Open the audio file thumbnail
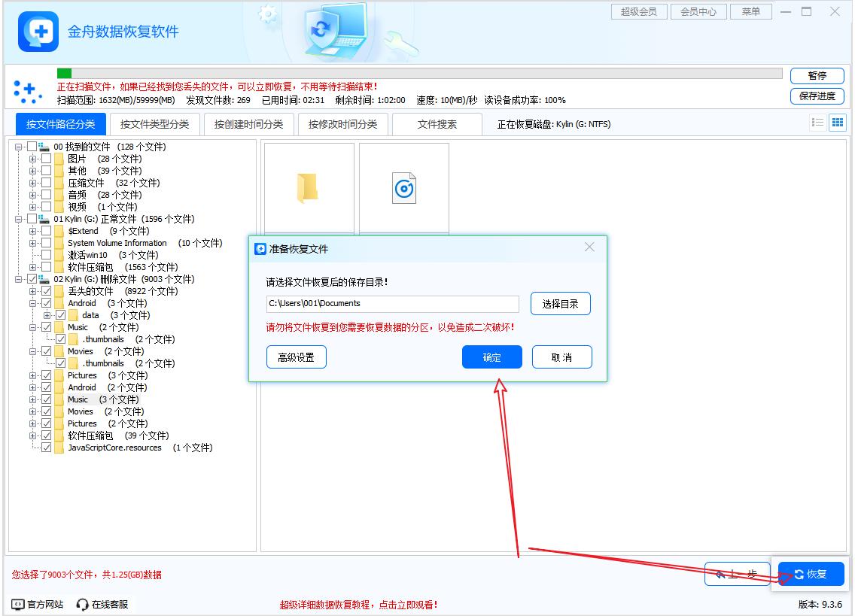 pyautogui.click(x=404, y=189)
